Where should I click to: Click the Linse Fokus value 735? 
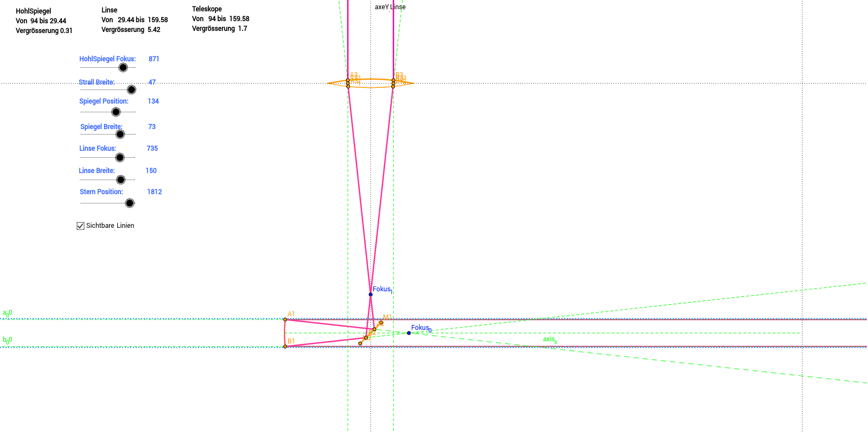152,149
